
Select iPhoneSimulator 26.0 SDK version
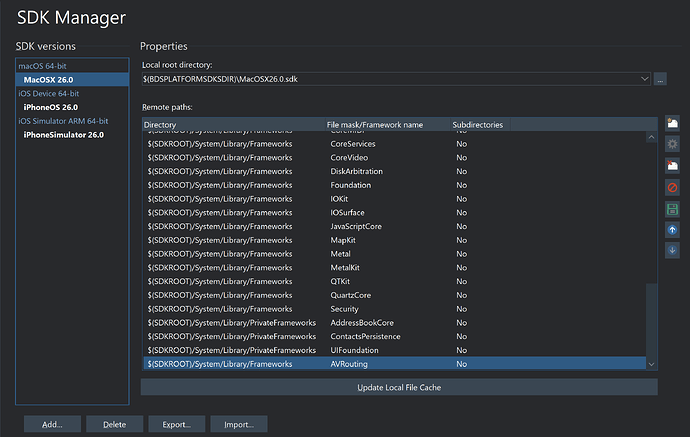(x=63, y=135)
